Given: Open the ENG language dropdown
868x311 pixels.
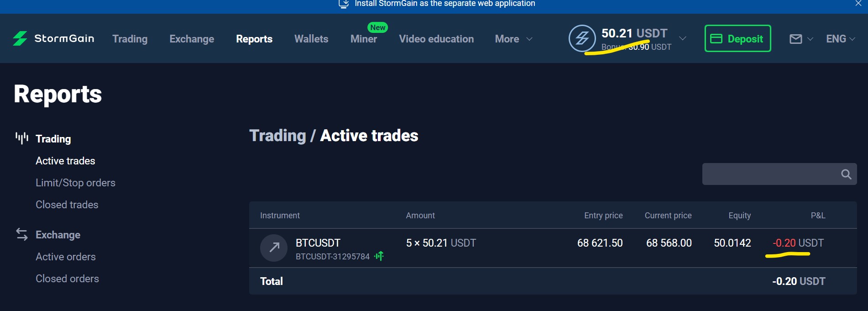Looking at the screenshot, I should 840,39.
